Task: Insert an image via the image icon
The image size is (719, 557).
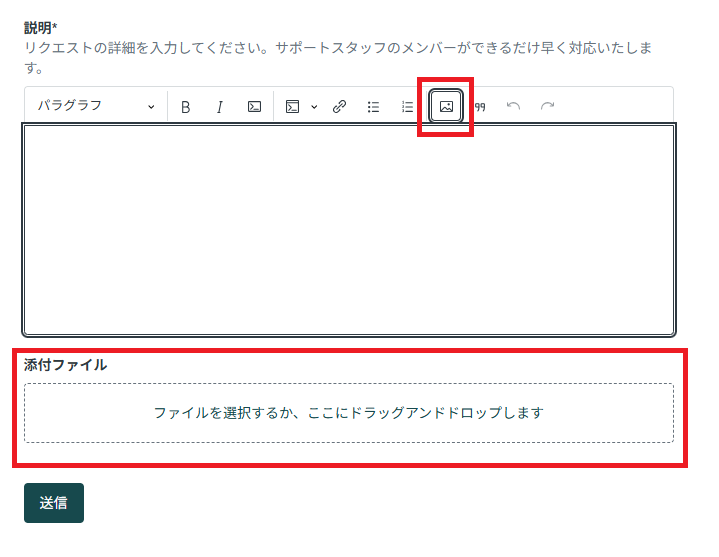Action: [446, 106]
